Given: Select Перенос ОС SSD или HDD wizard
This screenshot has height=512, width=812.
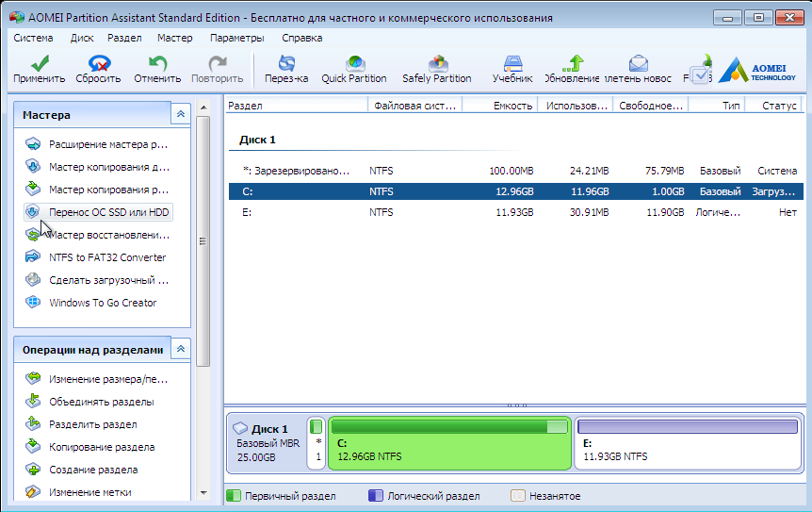Looking at the screenshot, I should tap(109, 212).
